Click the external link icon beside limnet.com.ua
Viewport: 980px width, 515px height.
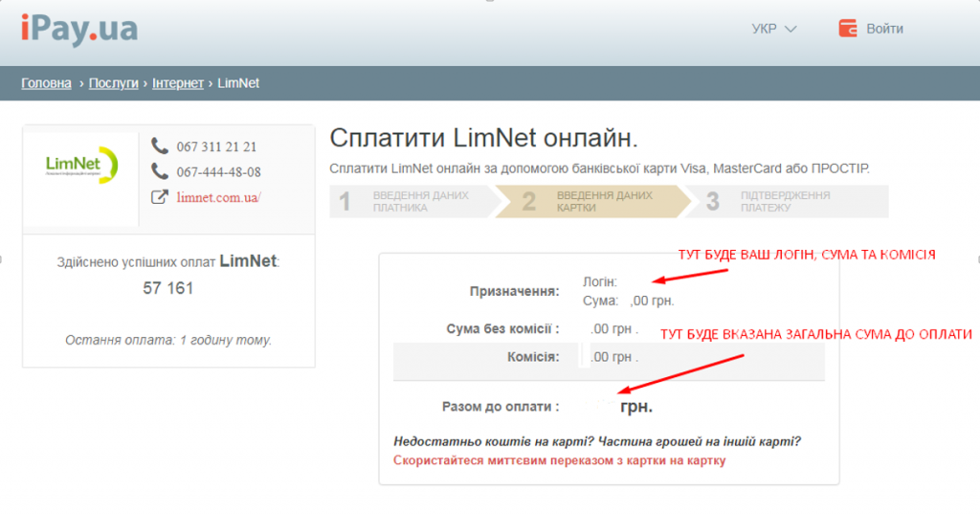(x=160, y=197)
